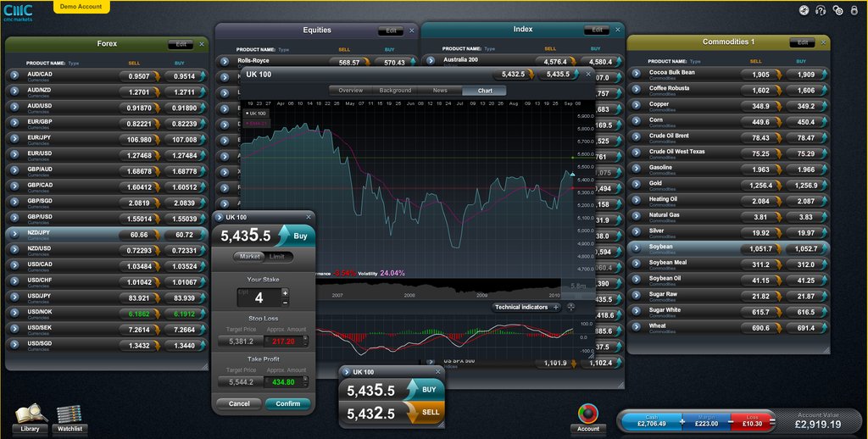The image size is (868, 439).
Task: Click the chart timeline range overview strip
Action: [455, 289]
